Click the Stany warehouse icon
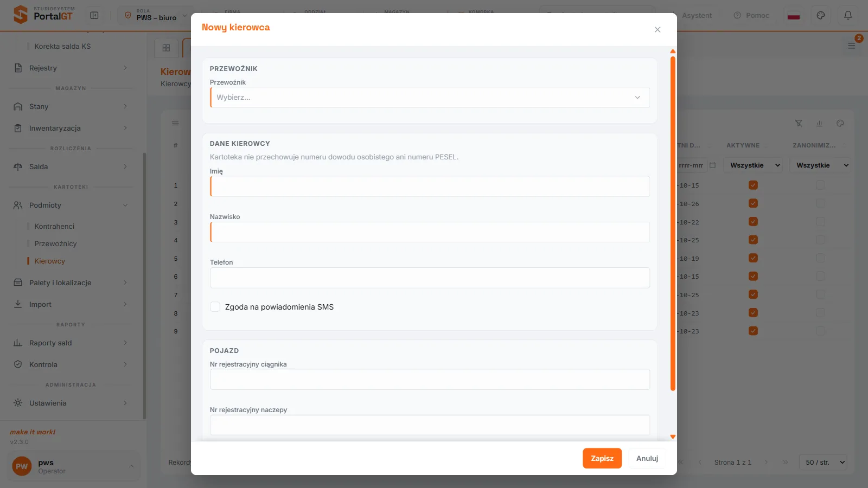This screenshot has width=868, height=488. pyautogui.click(x=18, y=106)
